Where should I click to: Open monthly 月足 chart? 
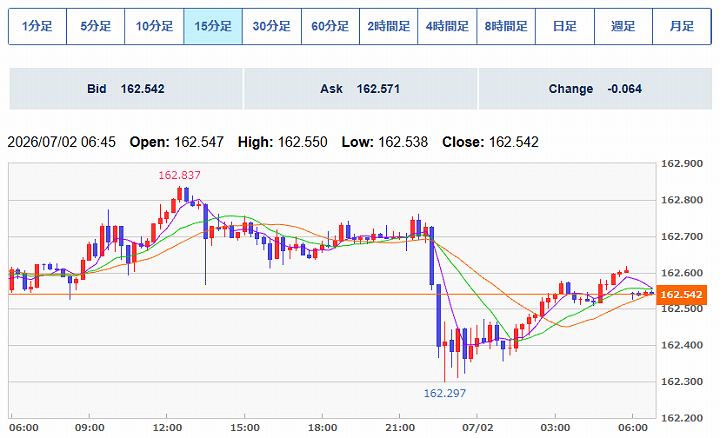(x=682, y=26)
